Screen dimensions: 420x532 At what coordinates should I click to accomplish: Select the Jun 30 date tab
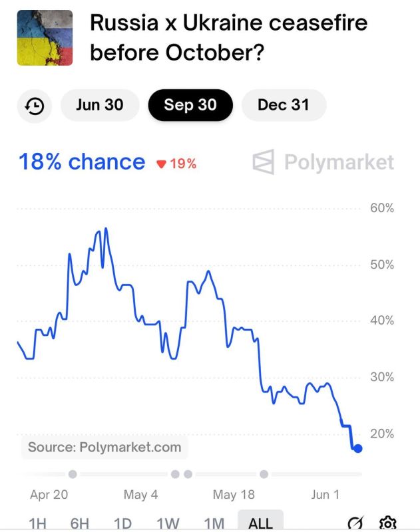click(x=99, y=105)
